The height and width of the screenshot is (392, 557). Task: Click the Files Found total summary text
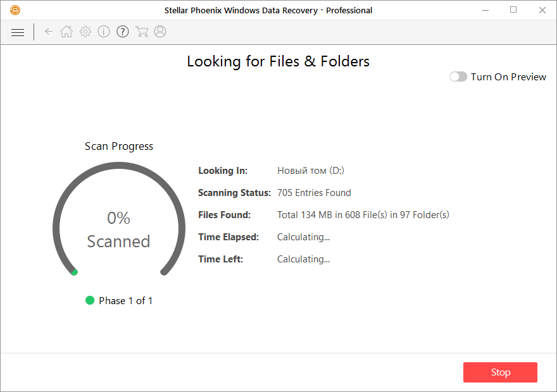pos(363,215)
